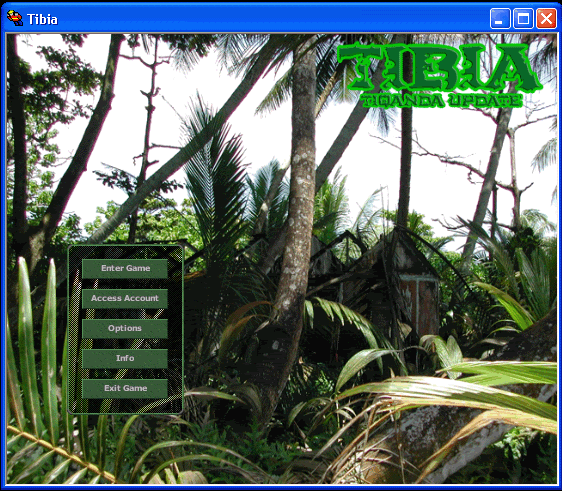This screenshot has height=492, width=562.
Task: Click the Tibia app icon in title bar
Action: point(15,18)
